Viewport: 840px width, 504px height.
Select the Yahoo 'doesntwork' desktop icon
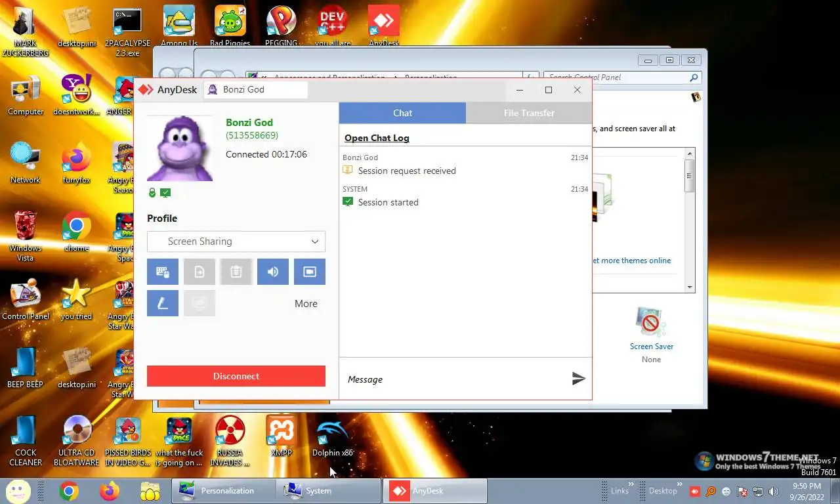[76, 95]
